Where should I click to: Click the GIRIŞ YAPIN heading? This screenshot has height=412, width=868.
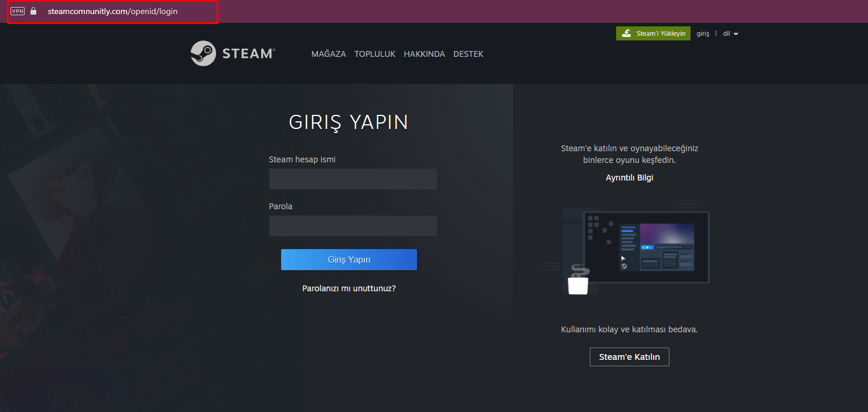point(349,122)
